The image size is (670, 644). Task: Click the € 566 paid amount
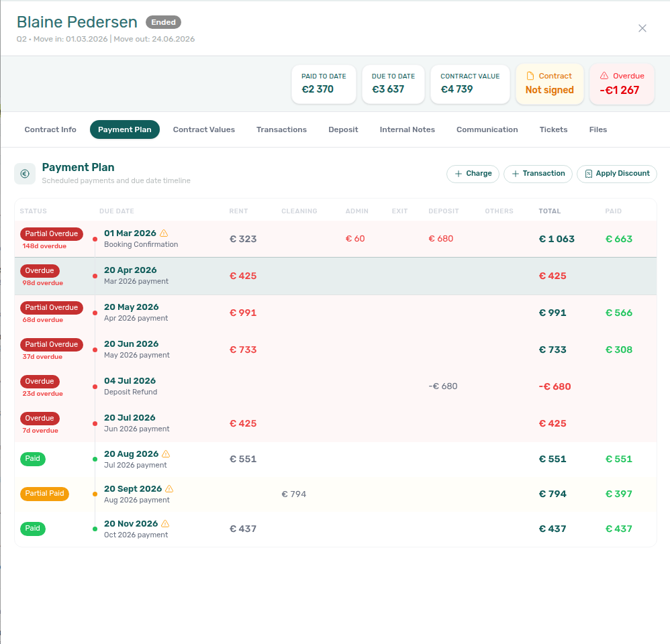[x=619, y=313]
